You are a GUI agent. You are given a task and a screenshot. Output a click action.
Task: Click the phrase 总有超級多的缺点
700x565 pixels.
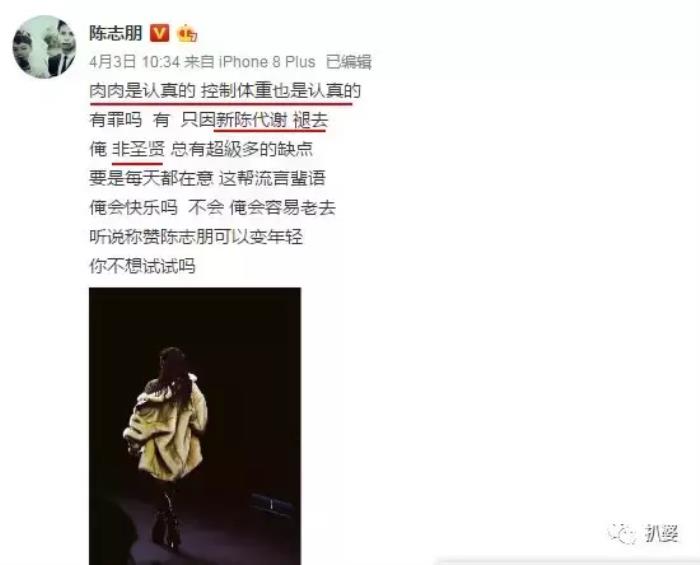coord(242,149)
